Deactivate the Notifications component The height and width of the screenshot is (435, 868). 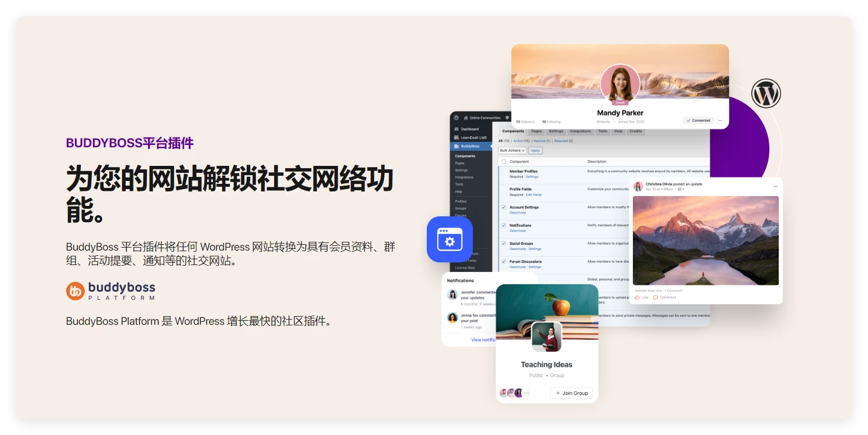(x=518, y=230)
